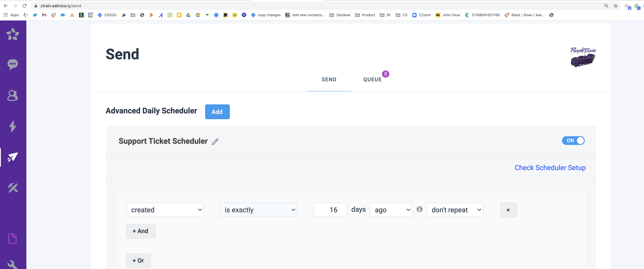
Task: Open the speech bubble feedback icon
Action: [x=13, y=65]
